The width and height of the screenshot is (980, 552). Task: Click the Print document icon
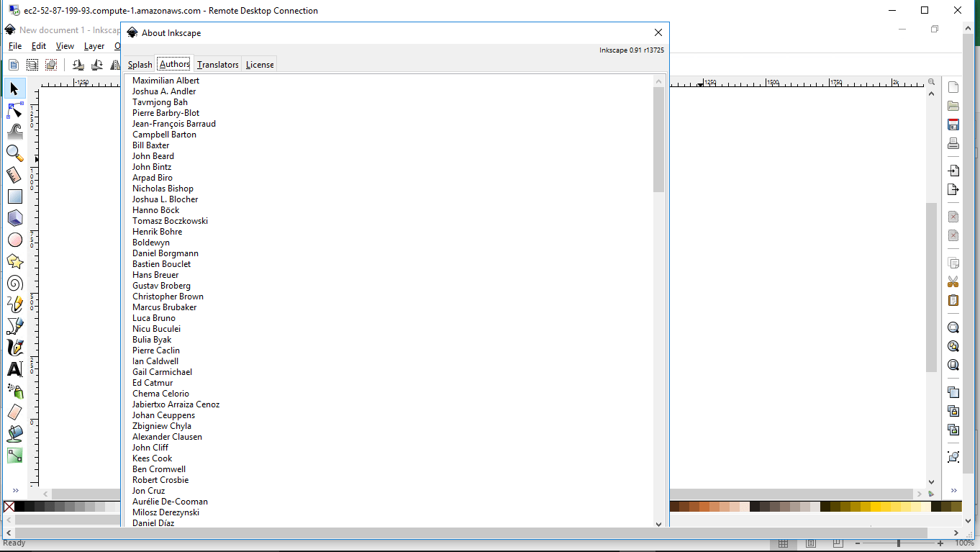tap(953, 143)
